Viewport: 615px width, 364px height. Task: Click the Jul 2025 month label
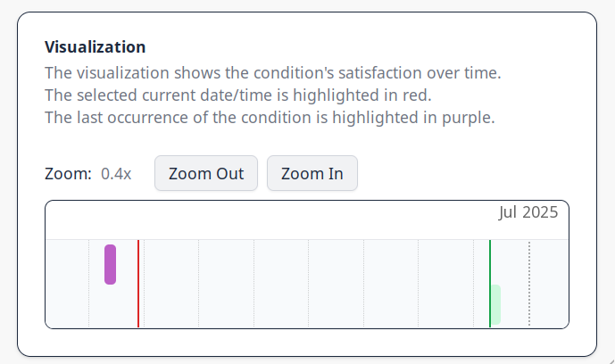528,212
